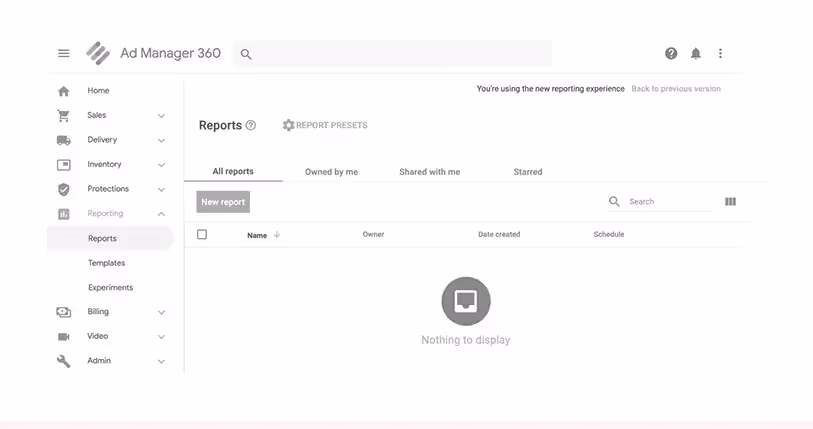Select Reports in the sidebar
813x429 pixels.
[109, 239]
